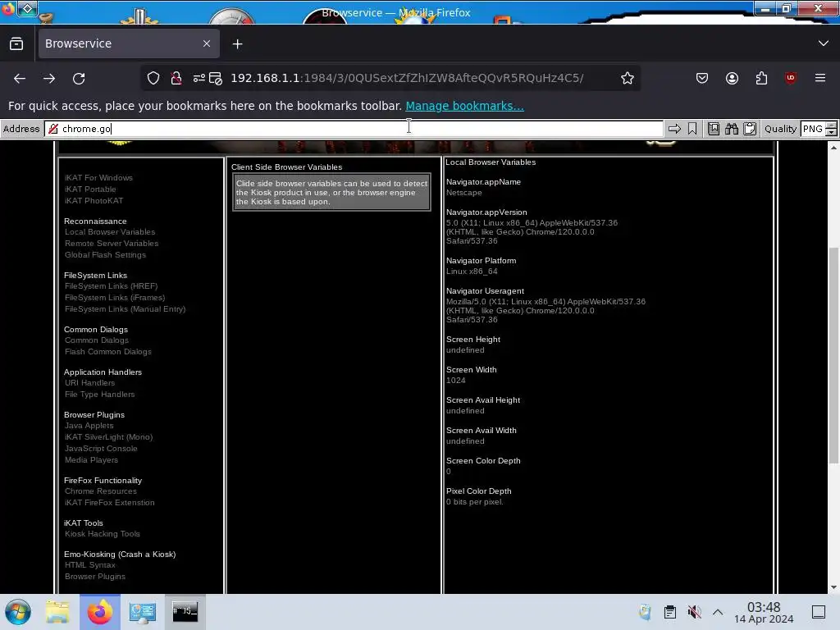This screenshot has width=840, height=630.
Task: Open the list all tabs chevron
Action: click(824, 43)
